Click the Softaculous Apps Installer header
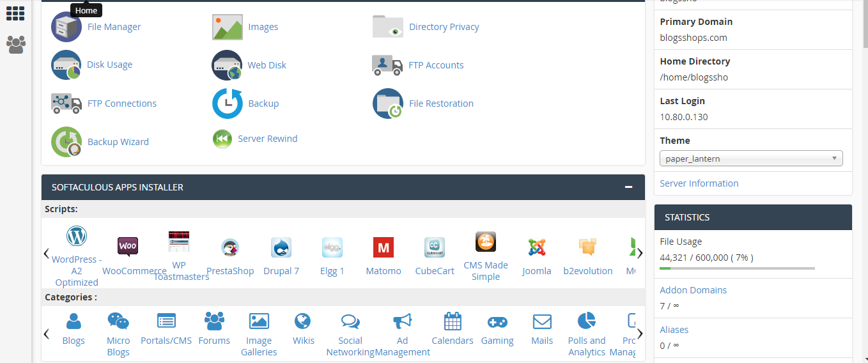The height and width of the screenshot is (363, 868). 343,187
